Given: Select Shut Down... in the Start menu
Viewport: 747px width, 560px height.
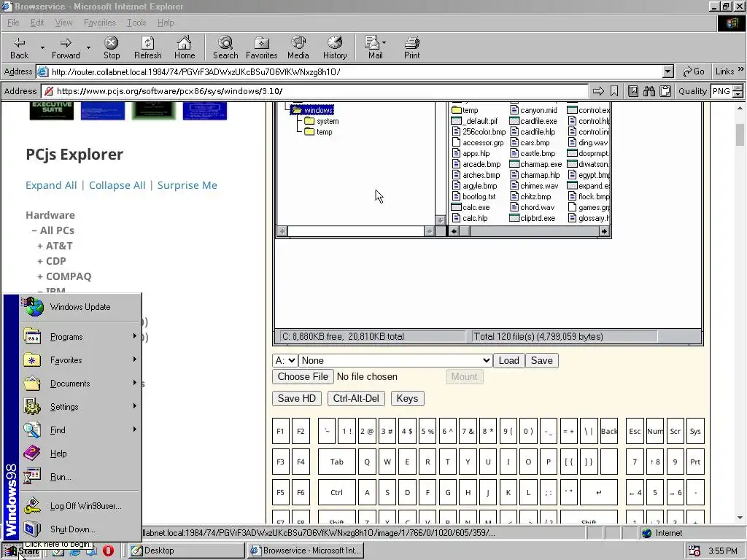Looking at the screenshot, I should point(80,529).
